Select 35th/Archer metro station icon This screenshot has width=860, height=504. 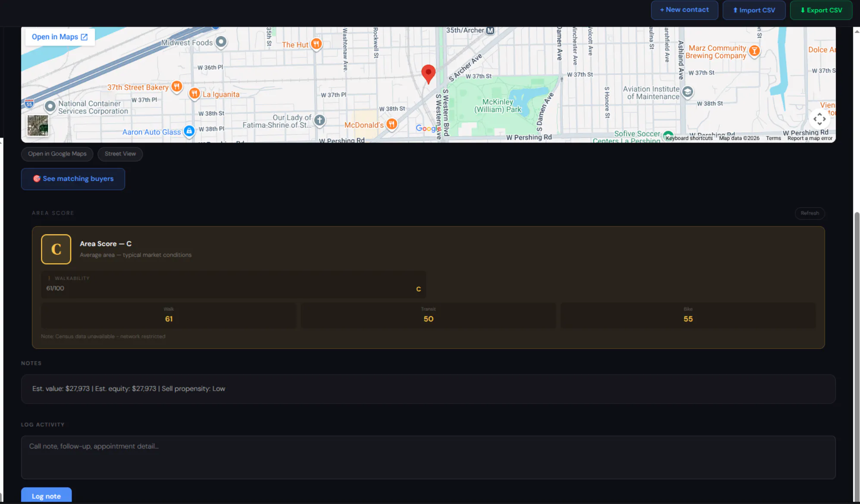click(x=490, y=31)
